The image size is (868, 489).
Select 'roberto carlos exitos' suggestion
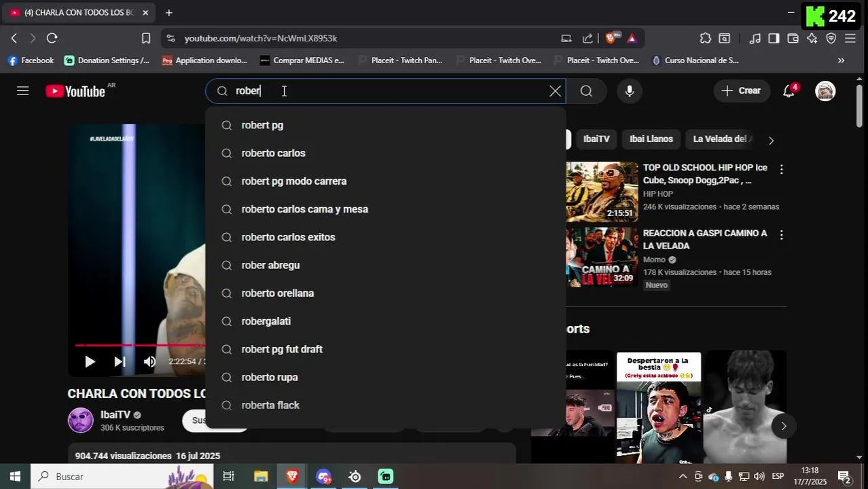pos(385,237)
